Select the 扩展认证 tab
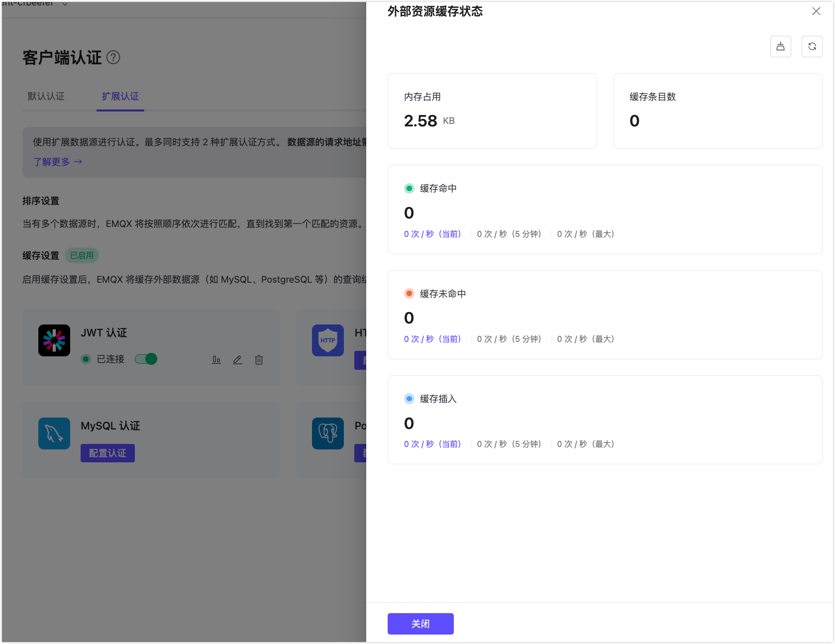 [x=120, y=97]
